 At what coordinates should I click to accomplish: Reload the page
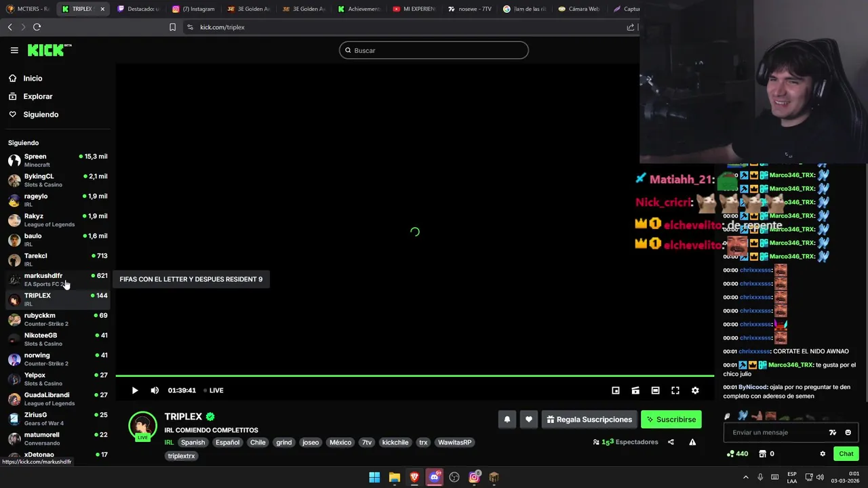pyautogui.click(x=37, y=27)
